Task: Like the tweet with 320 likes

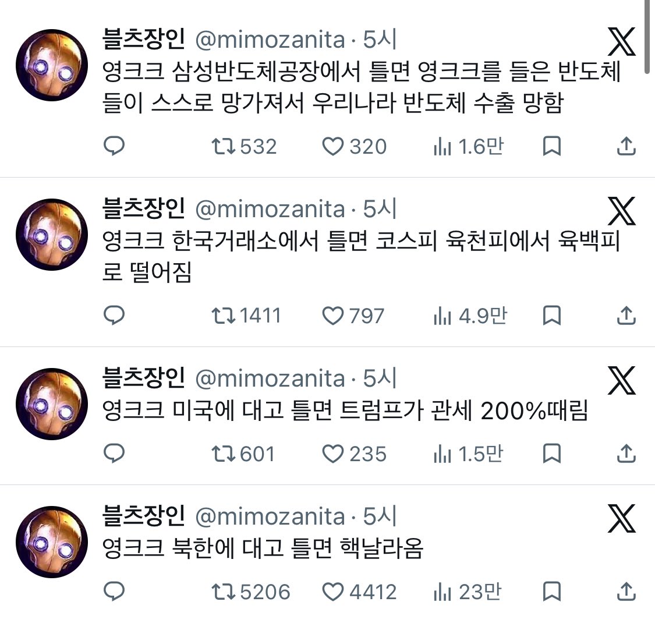Action: [x=354, y=147]
